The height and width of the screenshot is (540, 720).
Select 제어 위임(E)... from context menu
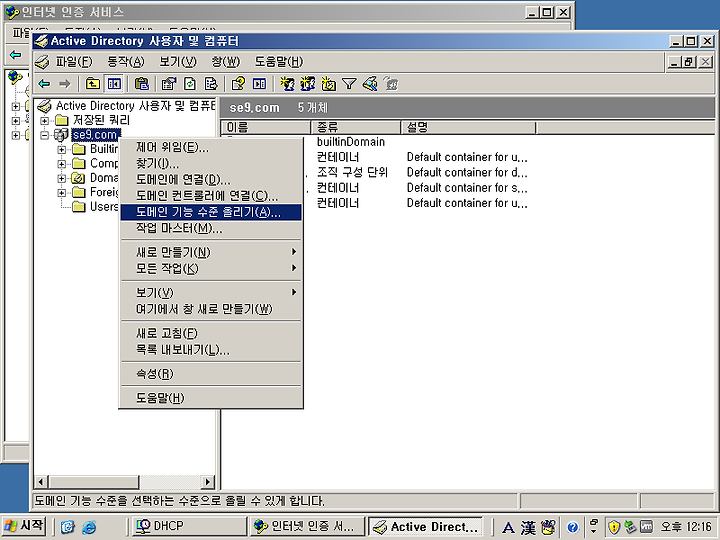click(x=211, y=147)
